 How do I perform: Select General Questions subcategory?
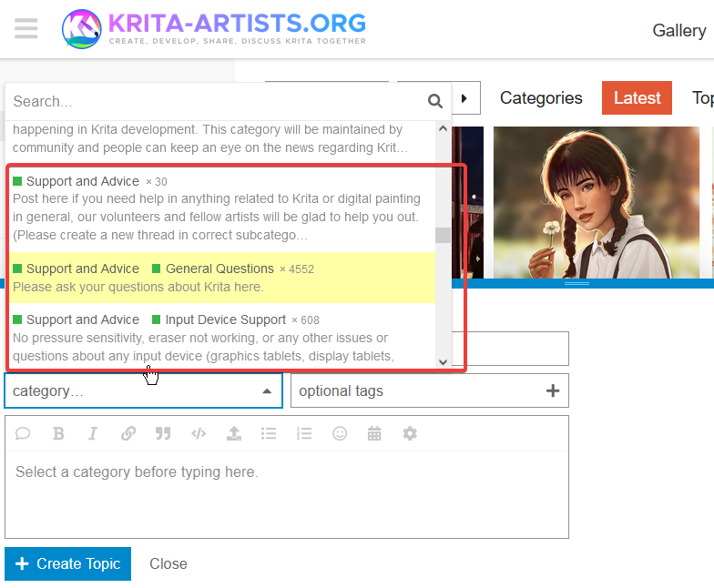pyautogui.click(x=222, y=278)
